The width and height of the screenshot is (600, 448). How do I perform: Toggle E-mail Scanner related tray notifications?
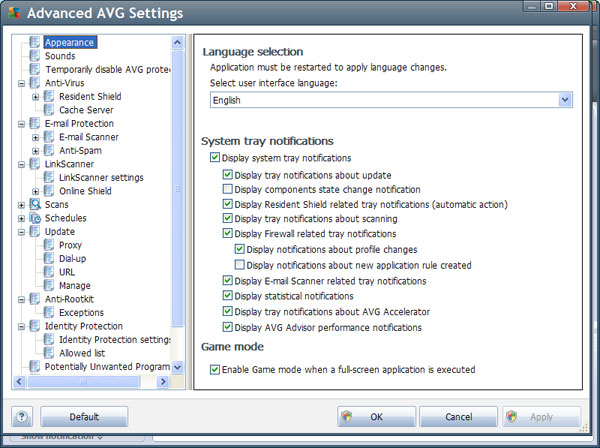coord(227,280)
